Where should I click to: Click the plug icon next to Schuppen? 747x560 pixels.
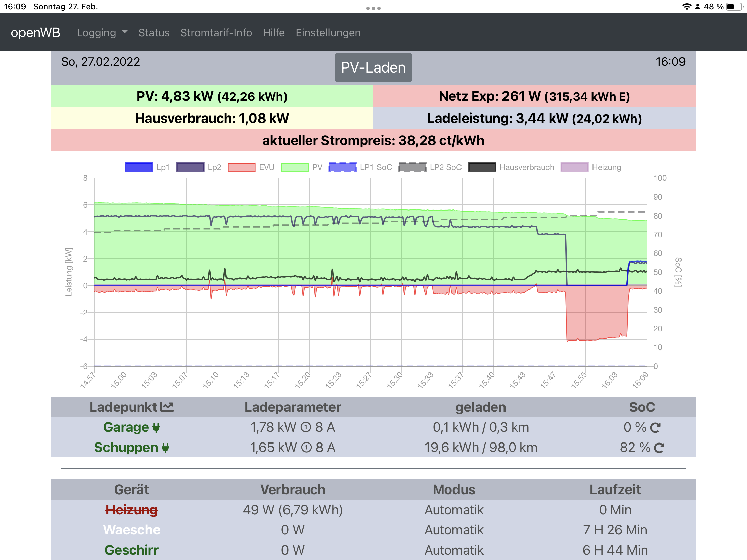click(165, 448)
